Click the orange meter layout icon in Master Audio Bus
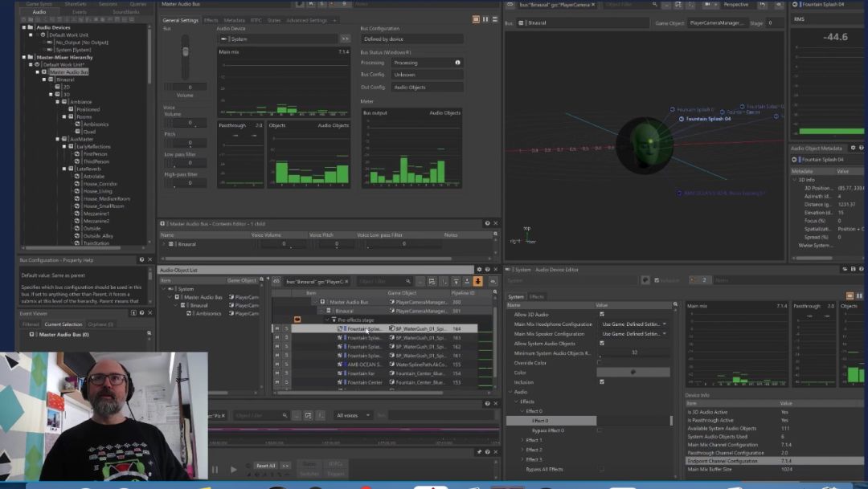This screenshot has height=489, width=868. (x=476, y=19)
